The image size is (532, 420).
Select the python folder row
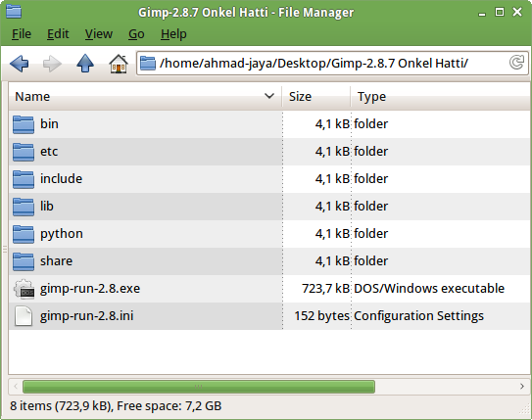[269, 234]
